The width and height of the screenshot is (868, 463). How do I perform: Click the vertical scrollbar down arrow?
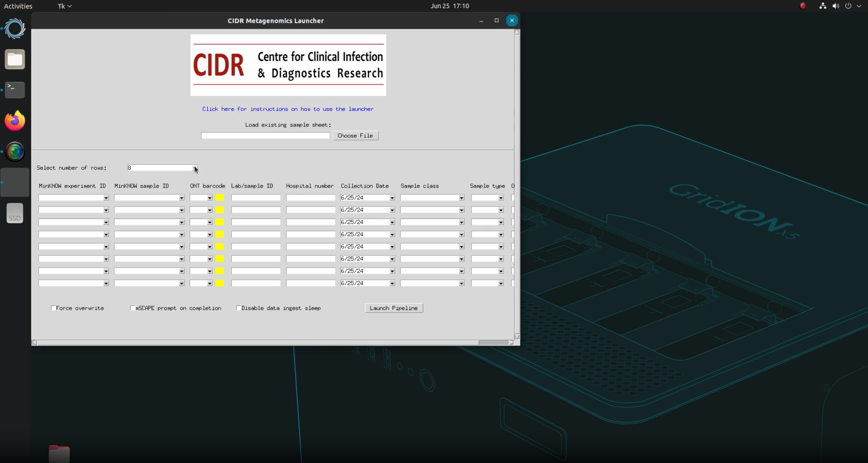pos(517,337)
